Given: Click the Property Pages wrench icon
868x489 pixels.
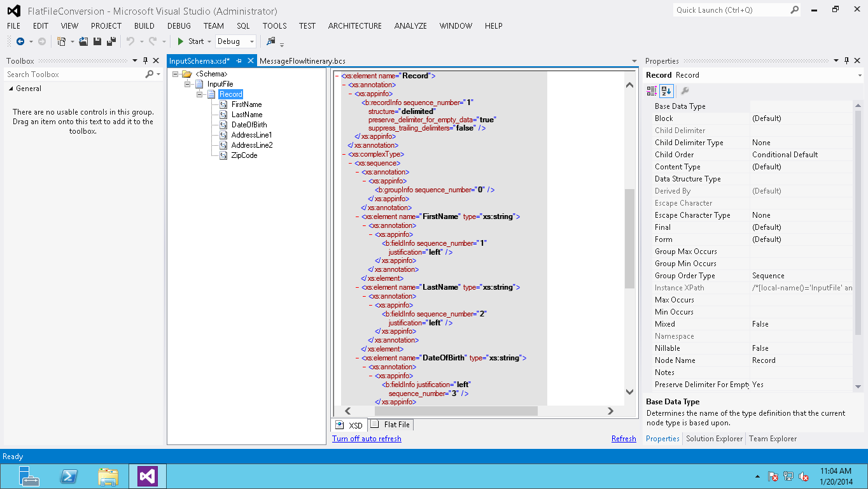Looking at the screenshot, I should [x=685, y=90].
